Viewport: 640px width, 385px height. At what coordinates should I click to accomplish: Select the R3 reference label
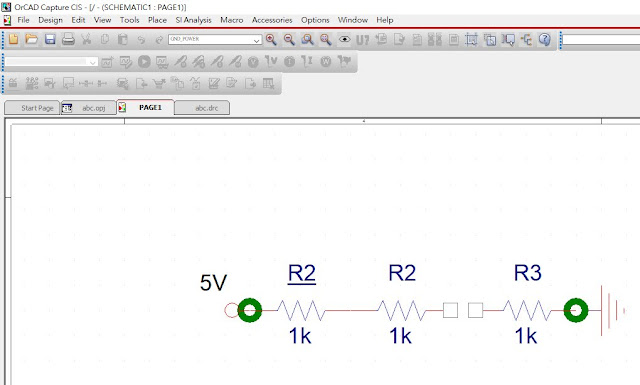tap(527, 273)
